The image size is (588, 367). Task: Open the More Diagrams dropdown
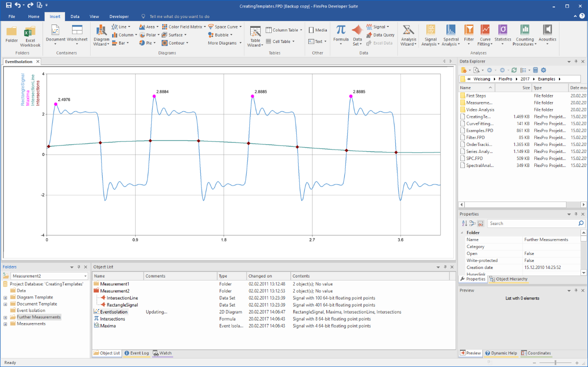point(225,43)
